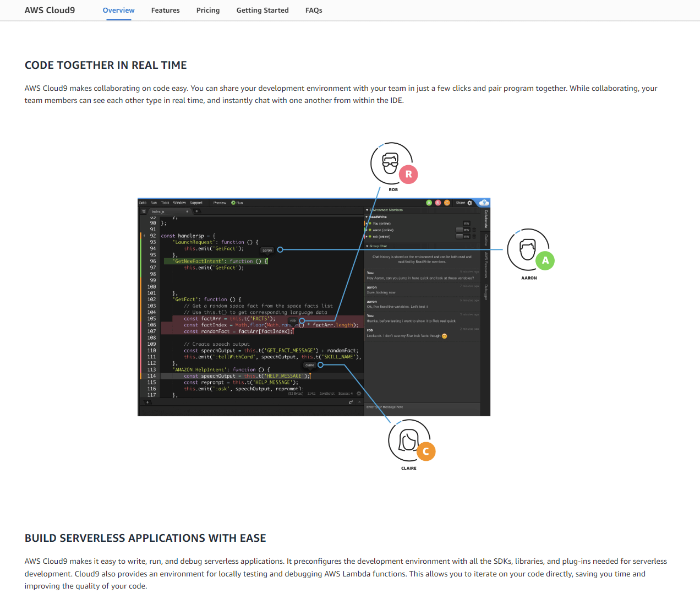Collapse the Group Chat section
Screen dimensions: 700x604
(x=367, y=246)
